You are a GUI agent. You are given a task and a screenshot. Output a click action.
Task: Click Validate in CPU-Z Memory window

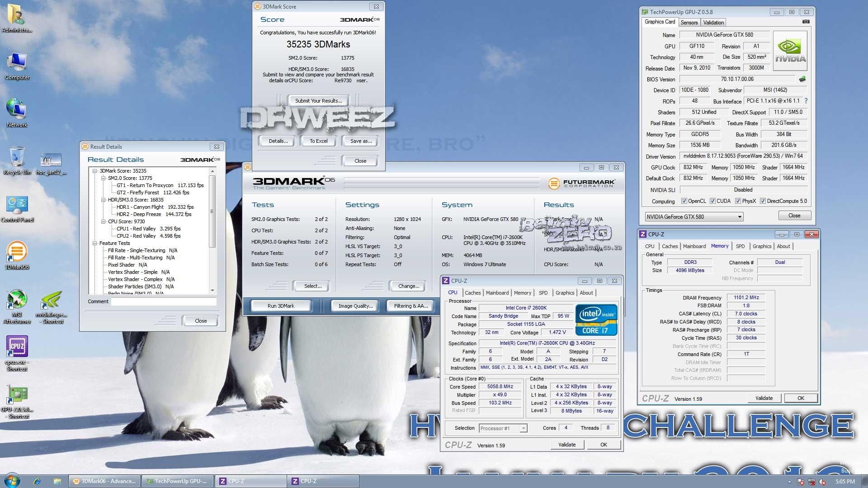click(764, 398)
